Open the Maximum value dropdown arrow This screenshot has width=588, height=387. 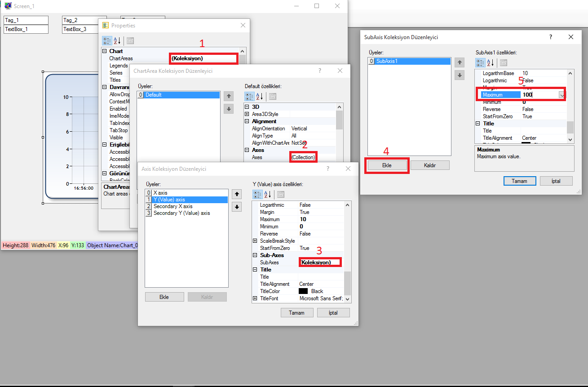[x=561, y=95]
